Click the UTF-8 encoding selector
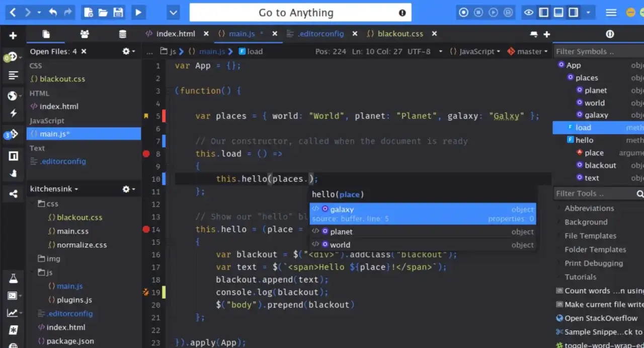This screenshot has height=348, width=644. (419, 51)
